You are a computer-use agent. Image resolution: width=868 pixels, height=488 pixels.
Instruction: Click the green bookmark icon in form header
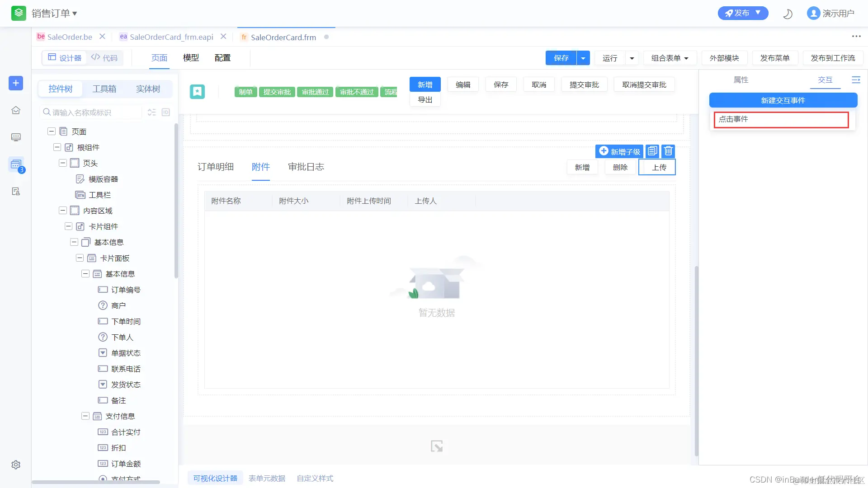pyautogui.click(x=197, y=92)
